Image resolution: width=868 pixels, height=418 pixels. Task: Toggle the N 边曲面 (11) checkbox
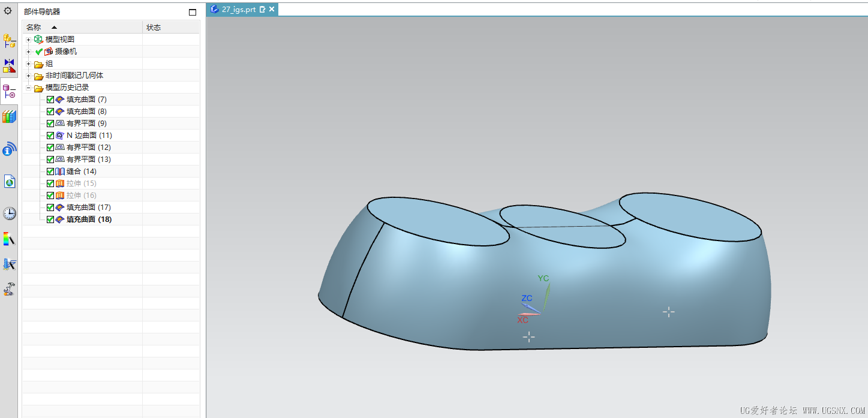click(x=50, y=136)
